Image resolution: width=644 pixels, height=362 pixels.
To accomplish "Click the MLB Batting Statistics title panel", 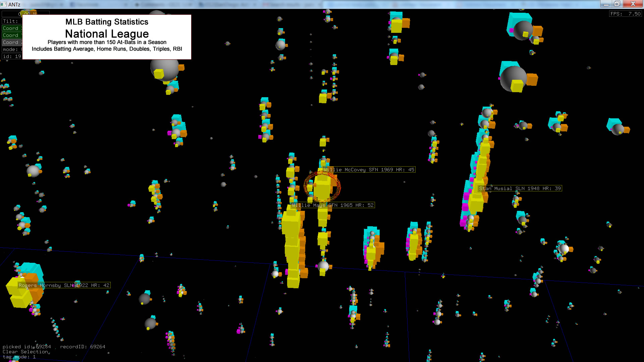I will coord(107,37).
